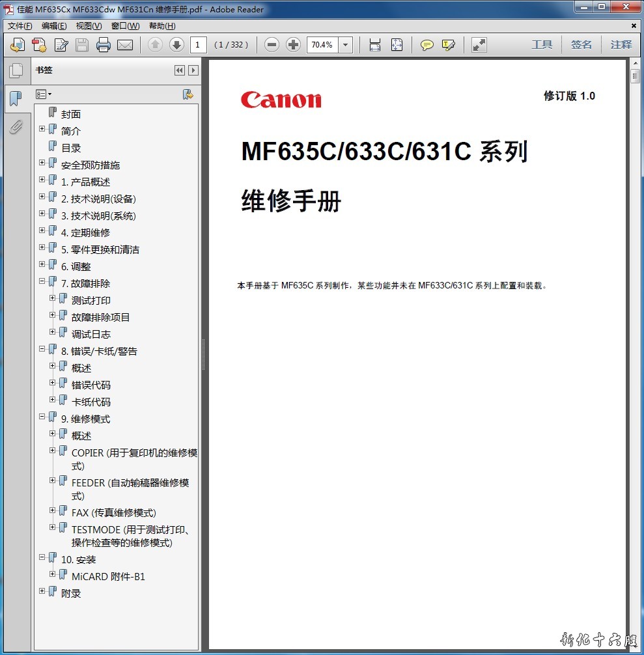Toggle read mode full-view icon
The image size is (644, 655).
[479, 45]
